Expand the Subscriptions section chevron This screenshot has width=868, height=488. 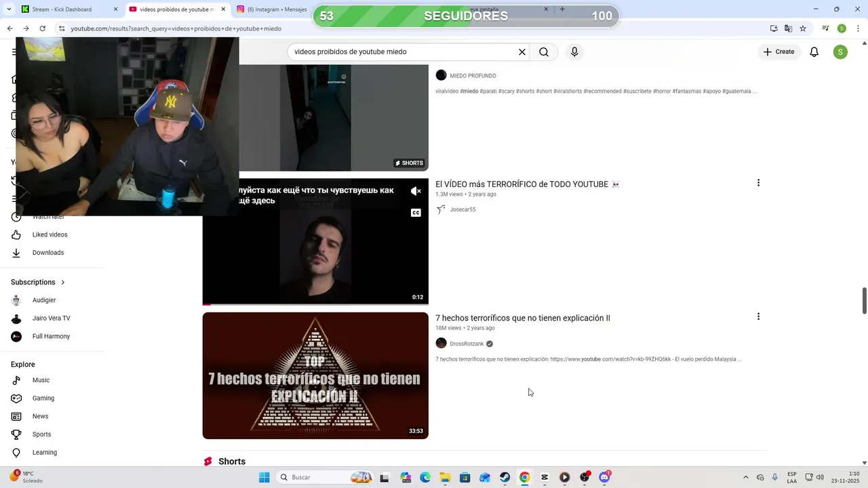[x=63, y=282]
